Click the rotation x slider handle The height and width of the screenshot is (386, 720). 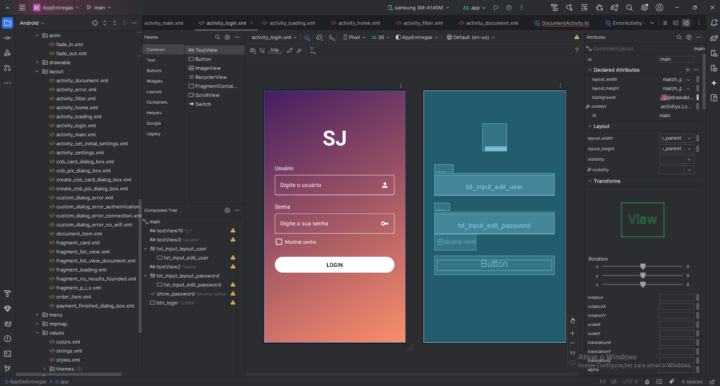643,267
